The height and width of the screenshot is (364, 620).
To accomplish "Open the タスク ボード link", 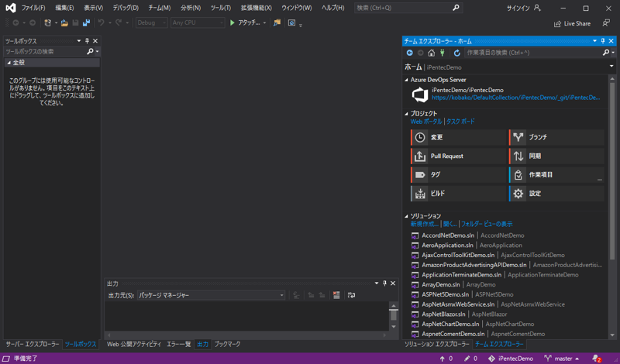I will (x=460, y=122).
